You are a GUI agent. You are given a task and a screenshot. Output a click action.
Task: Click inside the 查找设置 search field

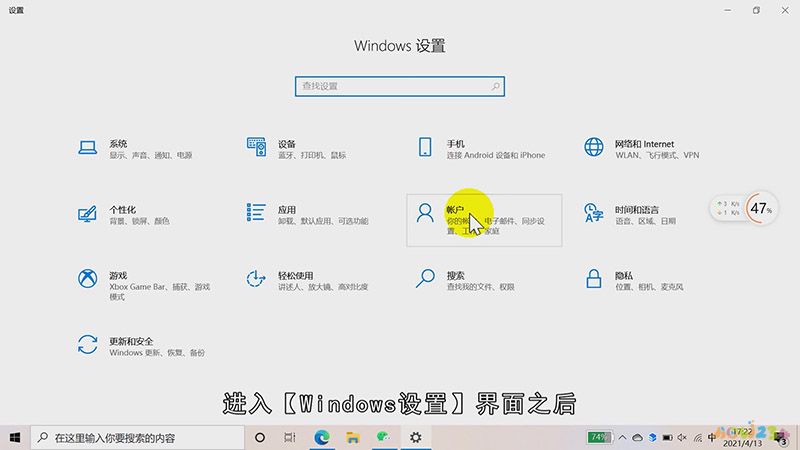coord(399,86)
